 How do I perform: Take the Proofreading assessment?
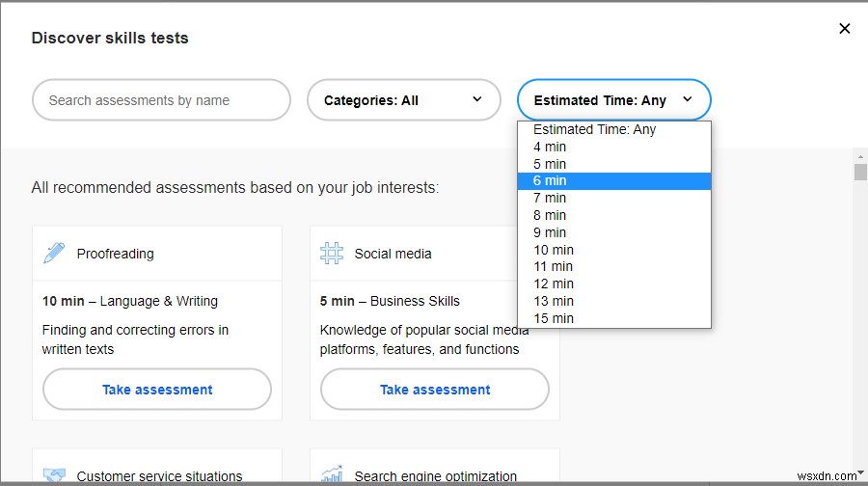pos(157,390)
